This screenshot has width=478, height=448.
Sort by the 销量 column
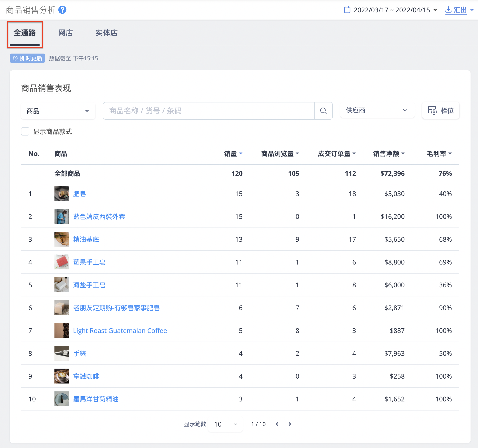click(x=233, y=153)
